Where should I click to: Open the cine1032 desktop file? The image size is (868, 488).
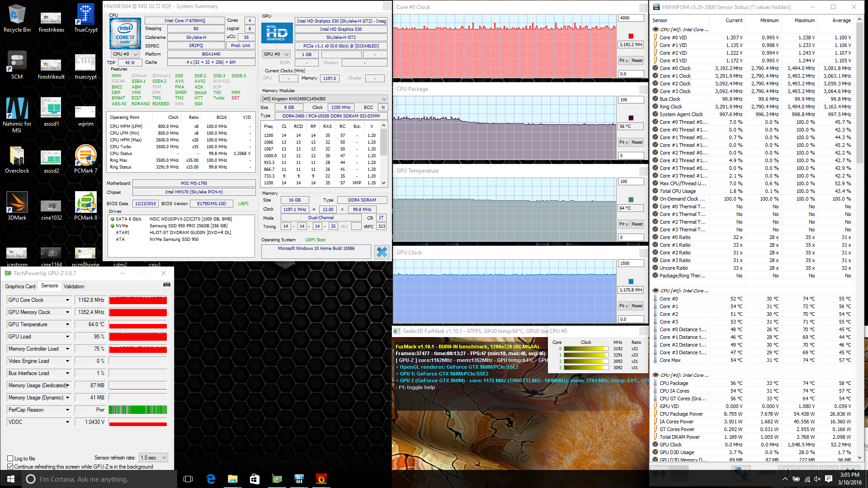[x=51, y=210]
